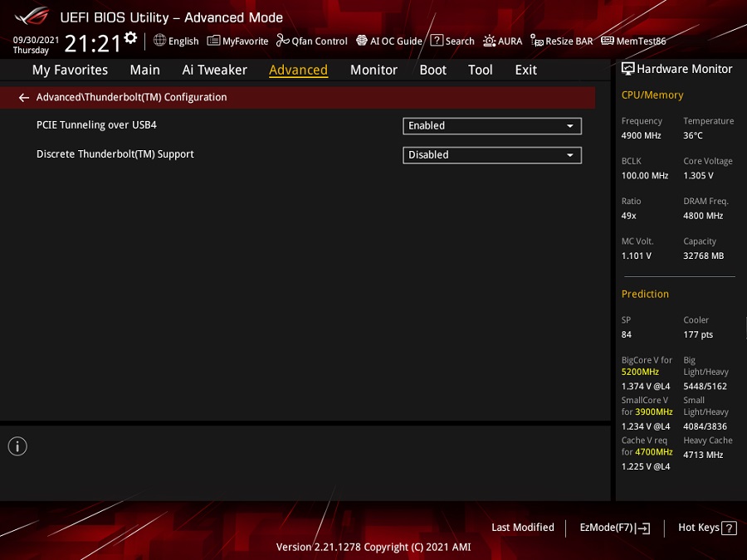This screenshot has width=747, height=560.
Task: Click the 4713 MHz heavy cache
Action: tap(703, 455)
